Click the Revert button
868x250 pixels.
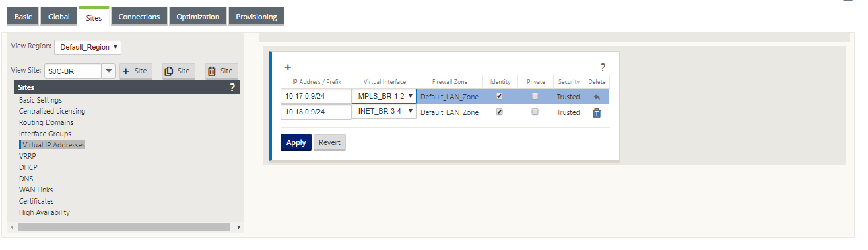(329, 142)
